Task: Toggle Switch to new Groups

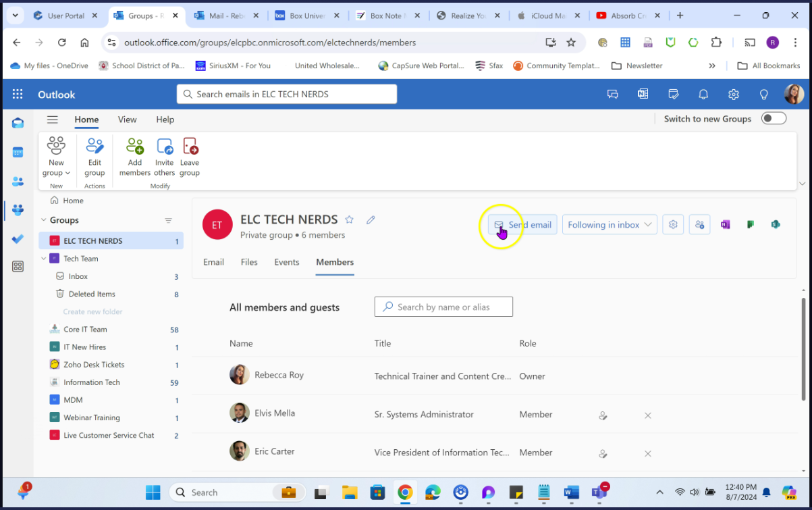Action: [x=774, y=119]
